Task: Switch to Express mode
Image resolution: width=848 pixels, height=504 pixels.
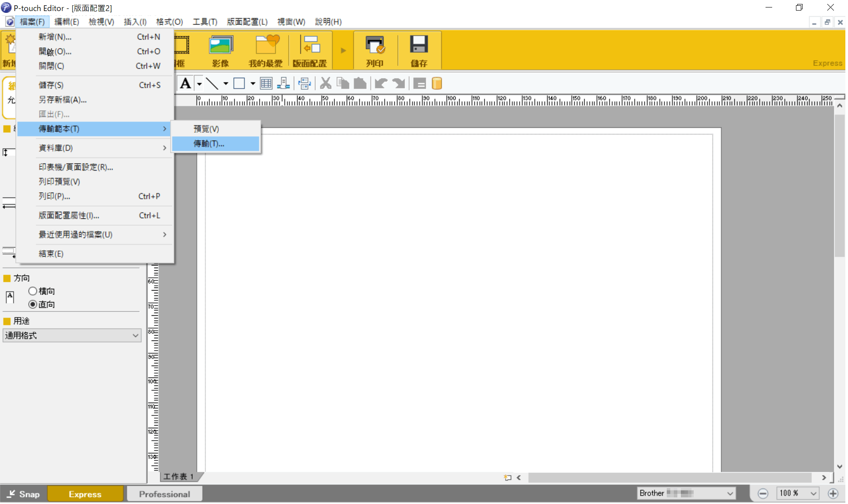Action: coord(85,495)
